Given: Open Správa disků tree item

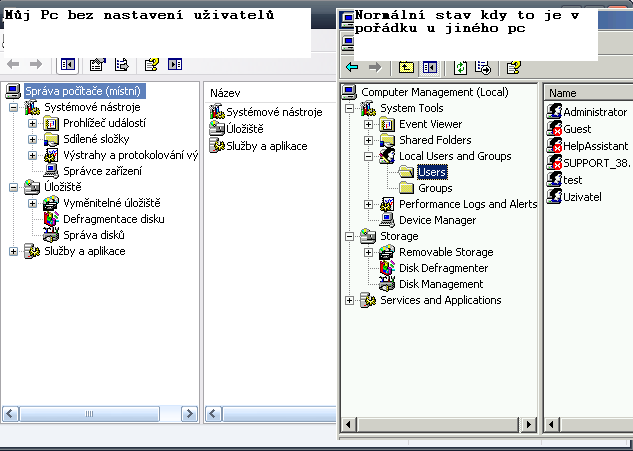Looking at the screenshot, I should (94, 235).
